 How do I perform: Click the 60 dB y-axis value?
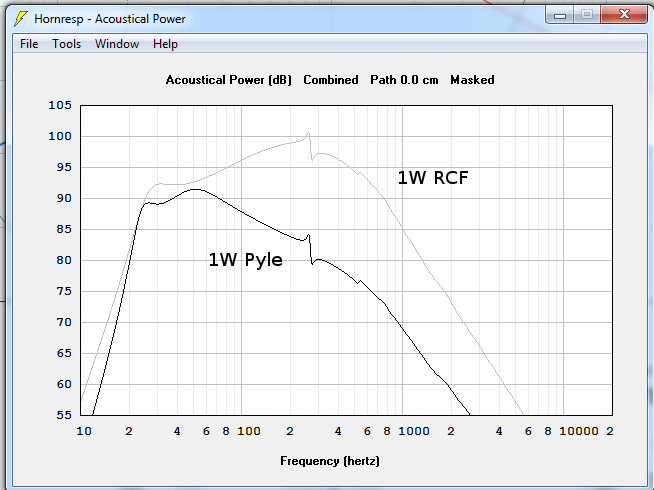pos(64,384)
